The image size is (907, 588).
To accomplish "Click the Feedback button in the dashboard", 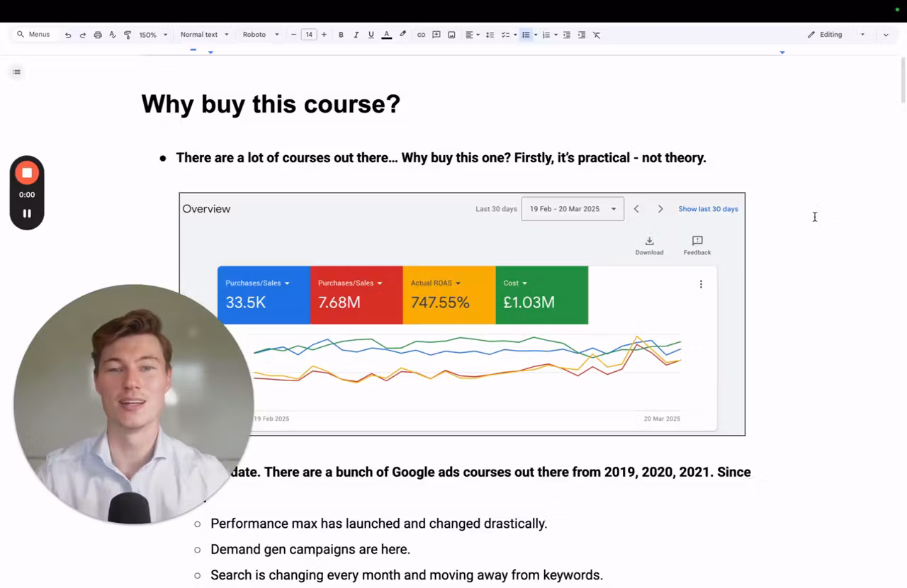I will click(x=697, y=244).
